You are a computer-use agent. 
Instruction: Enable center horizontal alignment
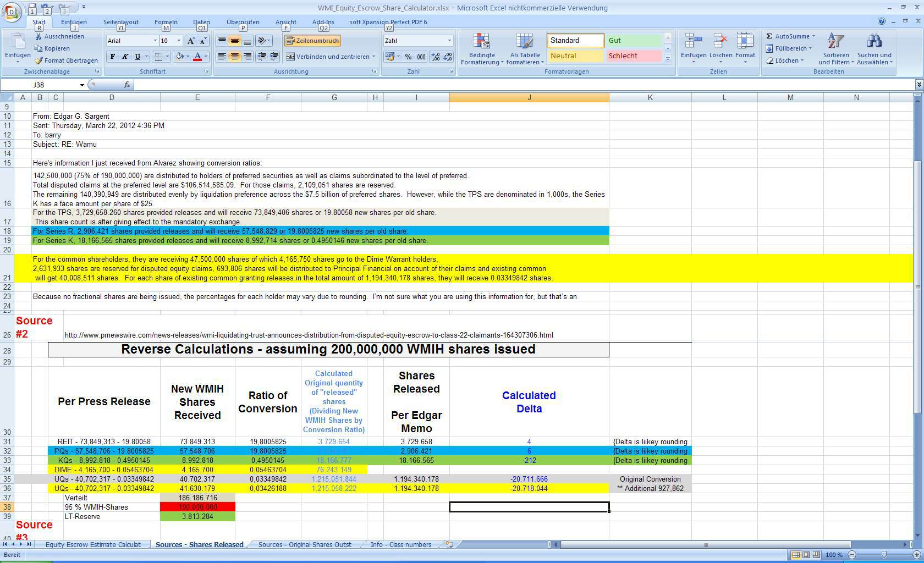(234, 57)
